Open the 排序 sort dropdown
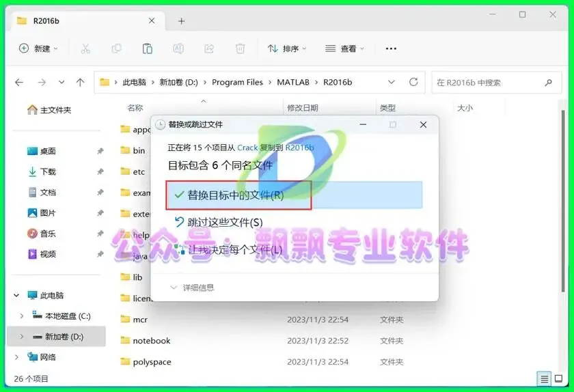Screen dimensions: 574x392 tap(286, 48)
